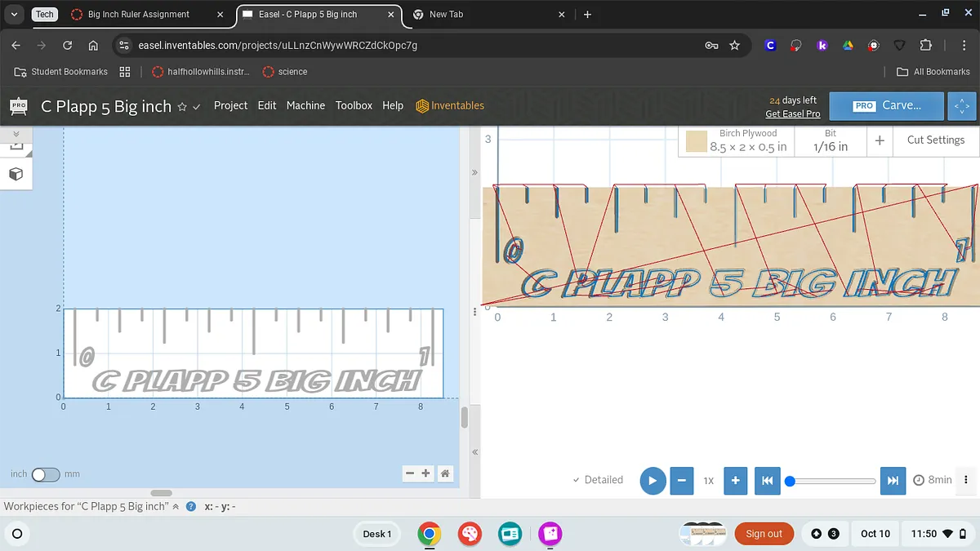Click the simulation progress slider
The height and width of the screenshot is (551, 980).
tap(833, 481)
